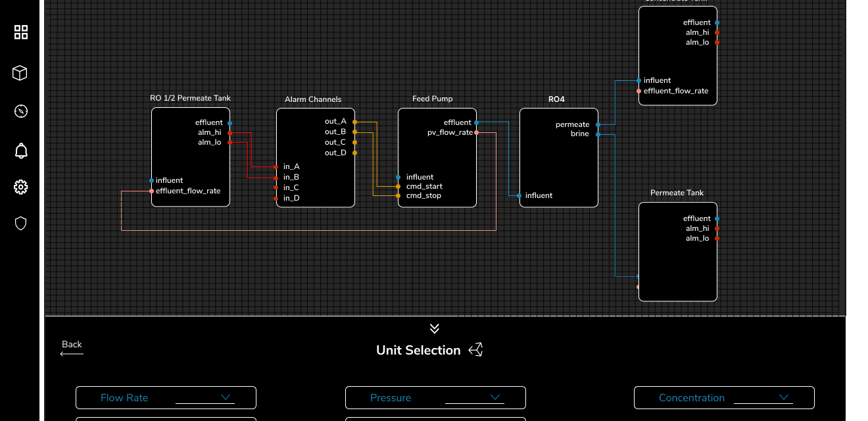868x421 pixels.
Task: Click Feed Pump pv_flow_rate port
Action: pos(476,133)
